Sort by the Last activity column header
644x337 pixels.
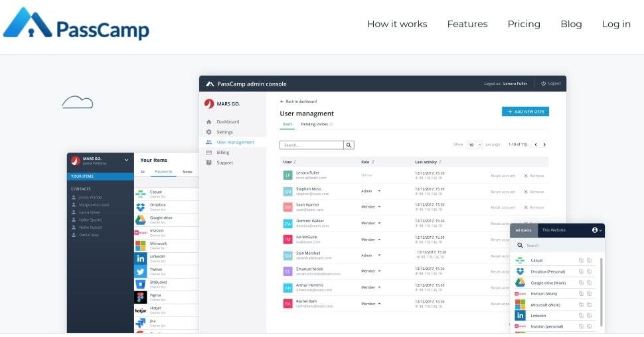click(x=428, y=162)
